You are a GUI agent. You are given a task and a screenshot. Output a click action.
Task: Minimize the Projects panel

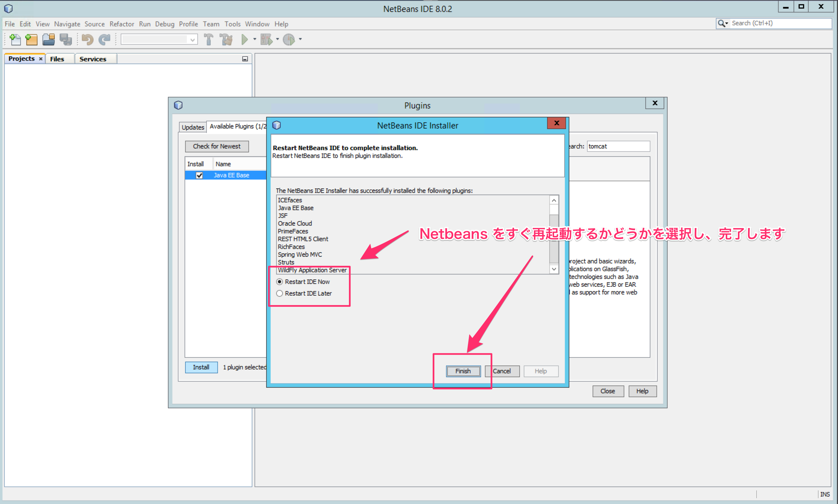tap(245, 59)
